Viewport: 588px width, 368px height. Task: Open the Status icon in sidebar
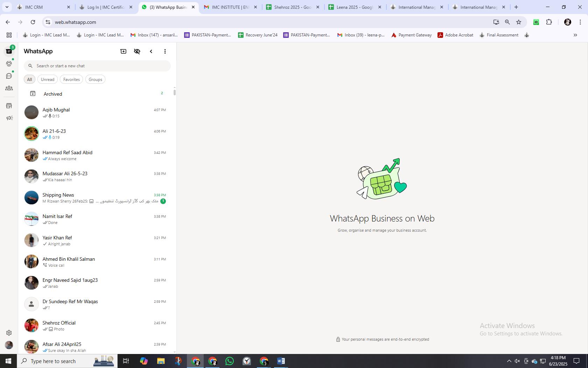9,64
